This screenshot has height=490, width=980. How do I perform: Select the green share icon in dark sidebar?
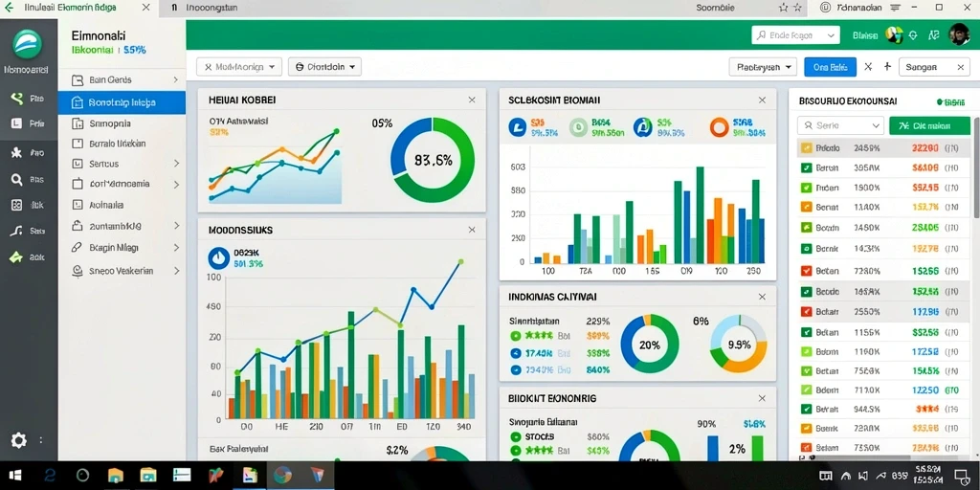pyautogui.click(x=17, y=99)
